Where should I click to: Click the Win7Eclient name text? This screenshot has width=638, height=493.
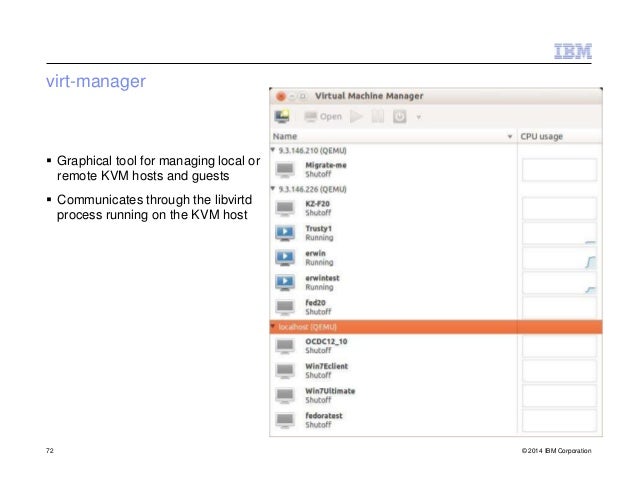327,366
